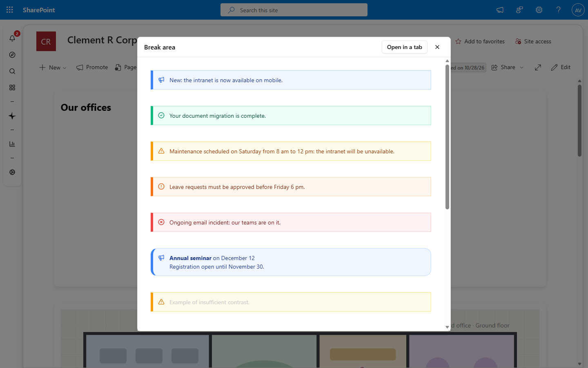The height and width of the screenshot is (368, 588).
Task: Click the megaphone icon in top header
Action: coord(500,10)
